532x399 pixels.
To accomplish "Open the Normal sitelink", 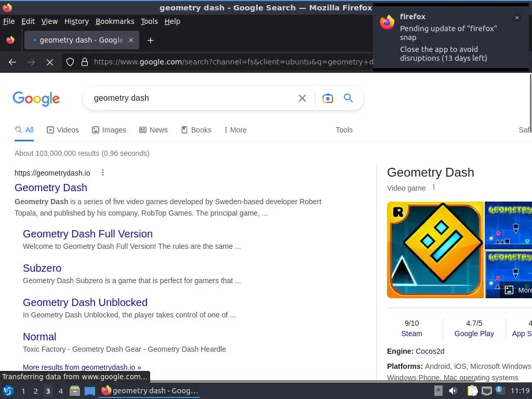I will [39, 337].
